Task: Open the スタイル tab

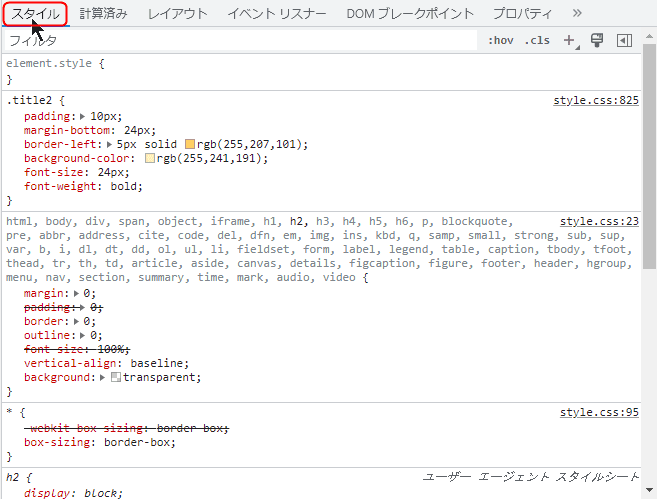Action: tap(35, 14)
